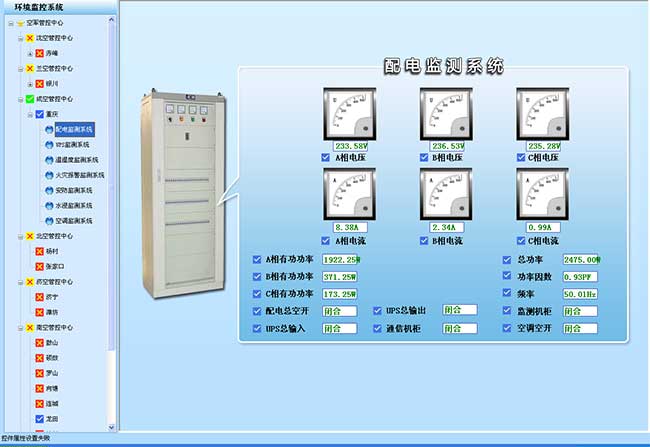Click the B相电流 ammeter gauge
Viewport: 650px width, 447px height.
coord(447,193)
